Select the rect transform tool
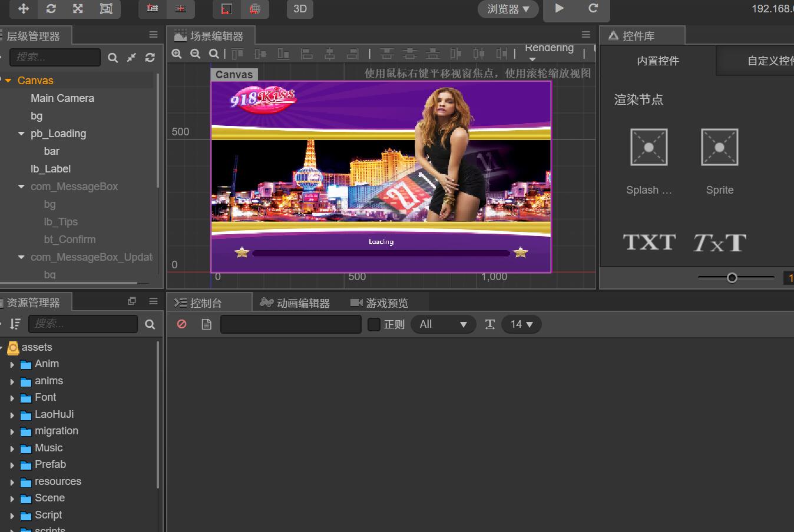This screenshot has width=794, height=532. (106, 9)
